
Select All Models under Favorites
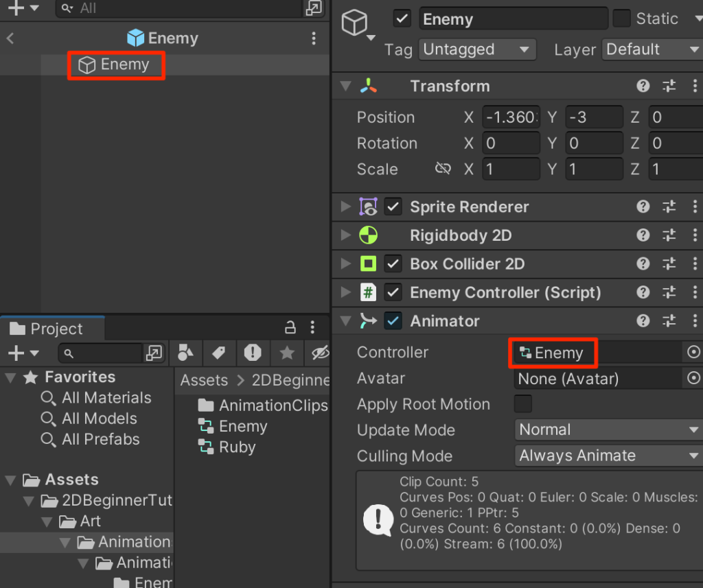pos(89,419)
